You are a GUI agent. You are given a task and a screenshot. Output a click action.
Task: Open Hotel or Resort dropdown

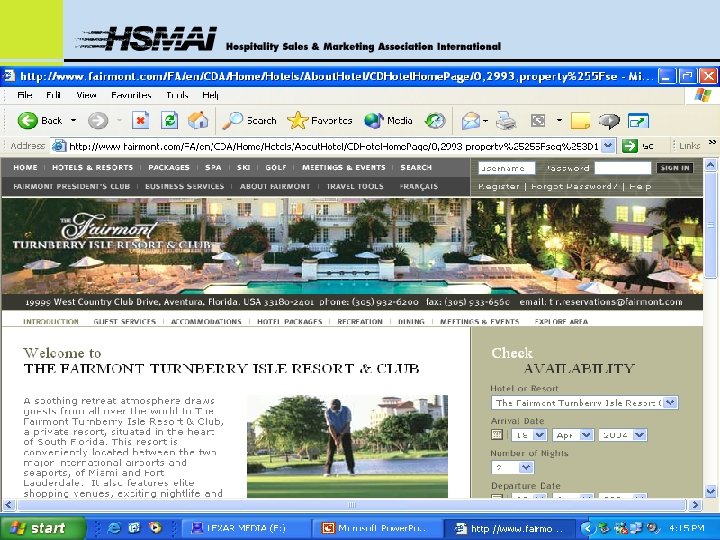584,403
